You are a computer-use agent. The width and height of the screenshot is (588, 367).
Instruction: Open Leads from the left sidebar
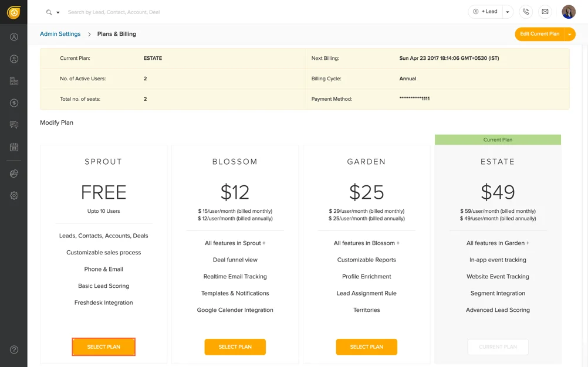pyautogui.click(x=13, y=36)
